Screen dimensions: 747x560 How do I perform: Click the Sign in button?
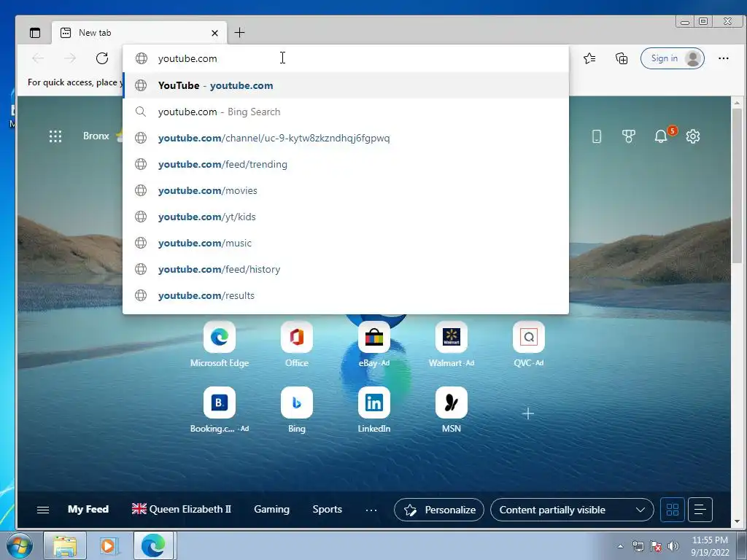click(x=672, y=58)
